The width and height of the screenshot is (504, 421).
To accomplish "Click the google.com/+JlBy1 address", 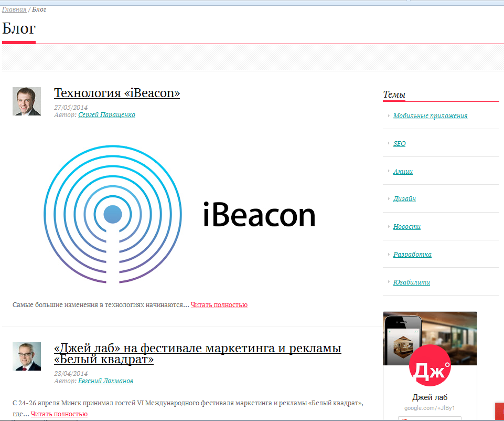I will (x=430, y=408).
